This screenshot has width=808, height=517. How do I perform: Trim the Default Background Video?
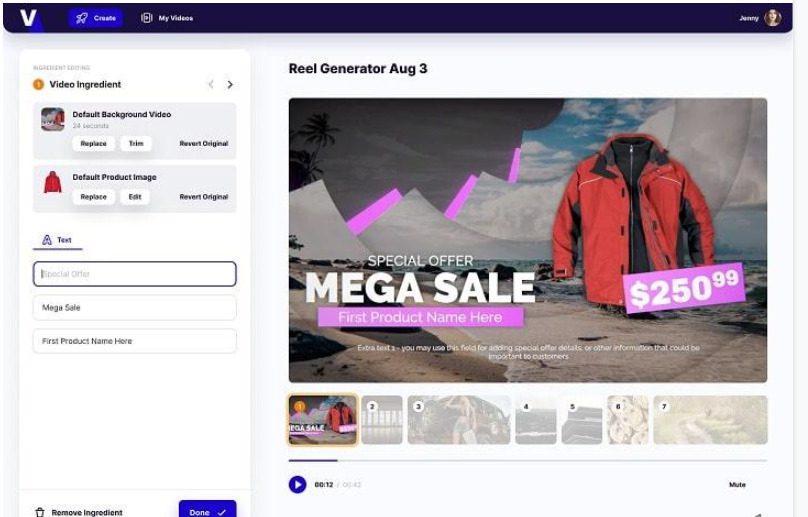click(x=136, y=144)
